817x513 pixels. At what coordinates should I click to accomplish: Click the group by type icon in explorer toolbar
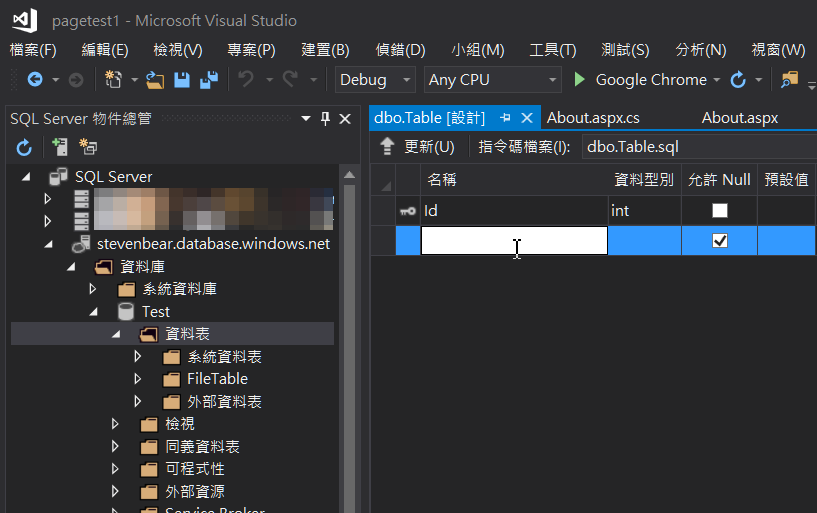(x=88, y=147)
